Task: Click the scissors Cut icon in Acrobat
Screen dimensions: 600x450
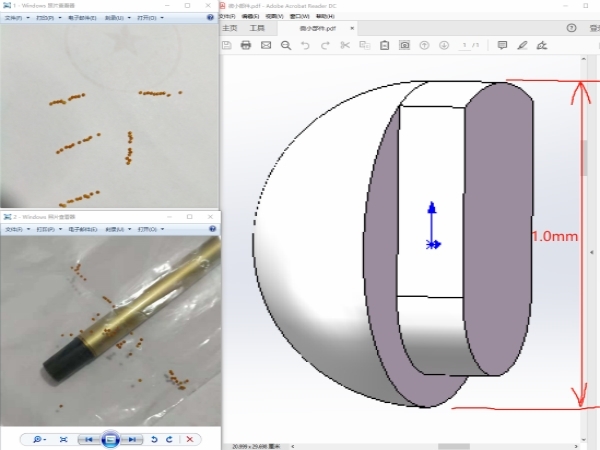Action: click(x=345, y=45)
